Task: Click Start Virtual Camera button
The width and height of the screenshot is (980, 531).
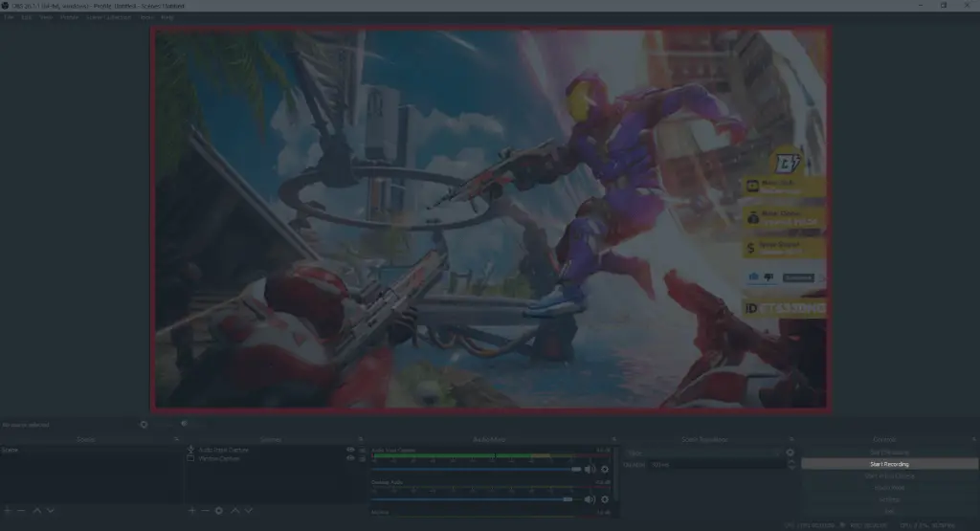Action: pyautogui.click(x=889, y=476)
